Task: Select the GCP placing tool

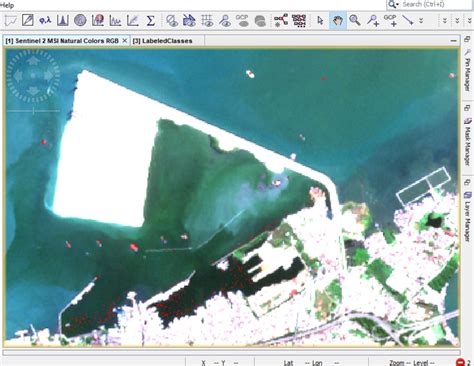Action: (390, 21)
